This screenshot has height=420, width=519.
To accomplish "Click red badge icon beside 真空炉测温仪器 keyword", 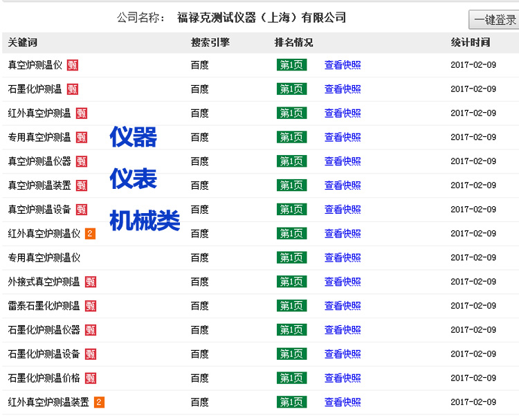I will tap(82, 161).
